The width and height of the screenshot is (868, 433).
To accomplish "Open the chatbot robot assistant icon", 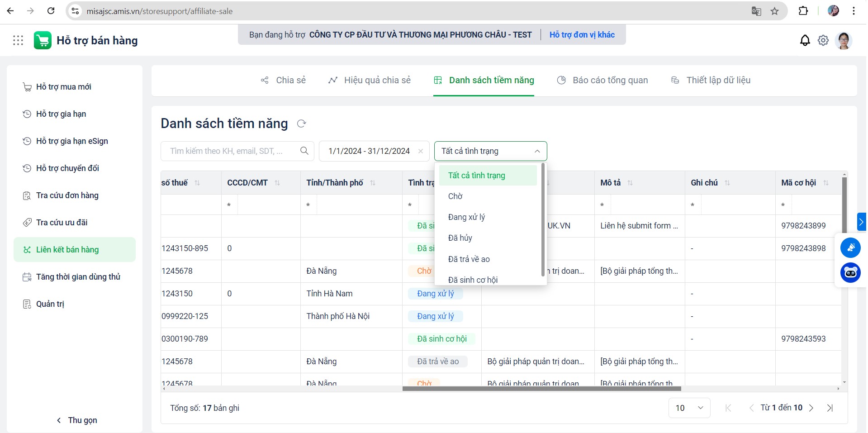I will coord(850,272).
